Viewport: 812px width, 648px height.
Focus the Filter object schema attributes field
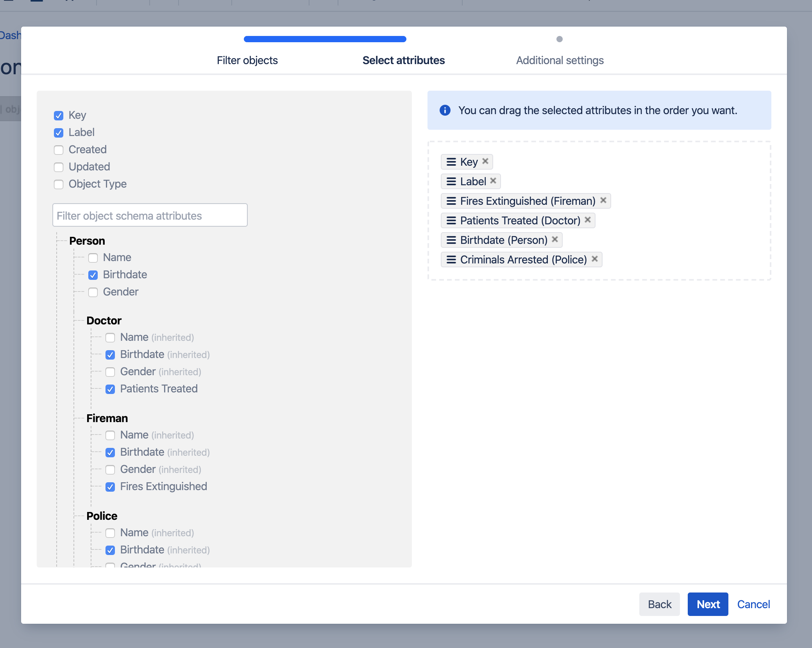150,215
